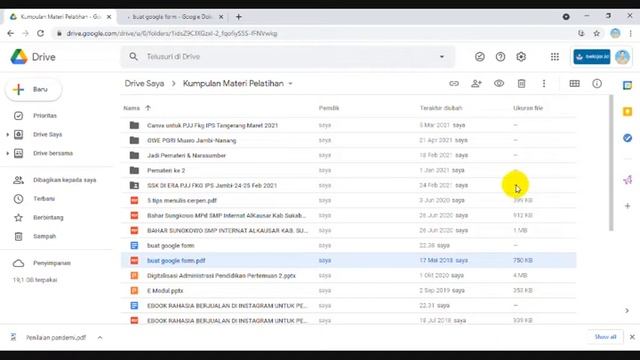Open Penyimpanan storage
Screen dimensions: 640x360
[x=52, y=263]
